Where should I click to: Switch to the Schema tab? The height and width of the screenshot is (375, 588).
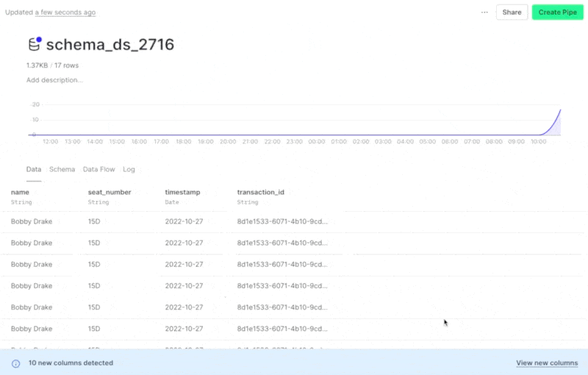62,169
